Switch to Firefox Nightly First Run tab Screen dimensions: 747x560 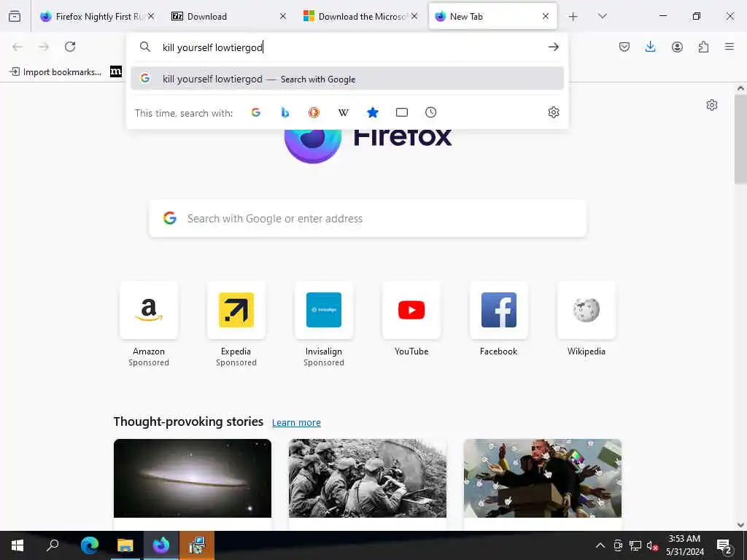[98, 16]
